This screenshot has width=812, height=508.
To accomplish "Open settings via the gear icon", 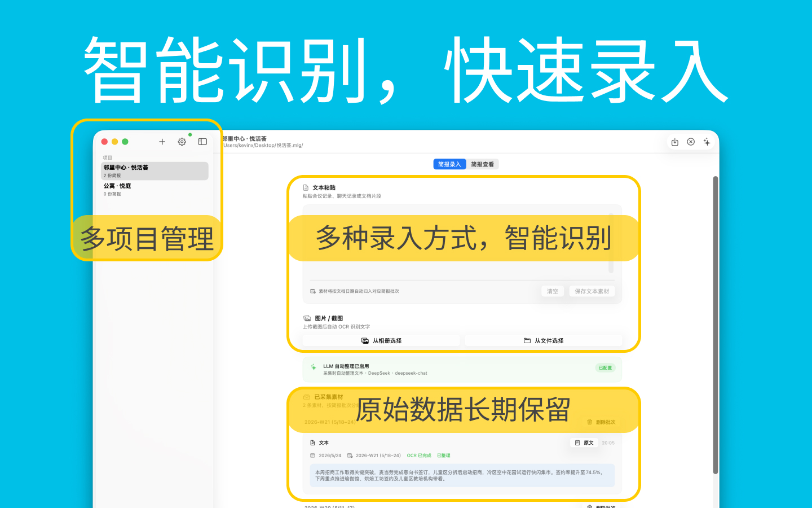I will [x=182, y=142].
